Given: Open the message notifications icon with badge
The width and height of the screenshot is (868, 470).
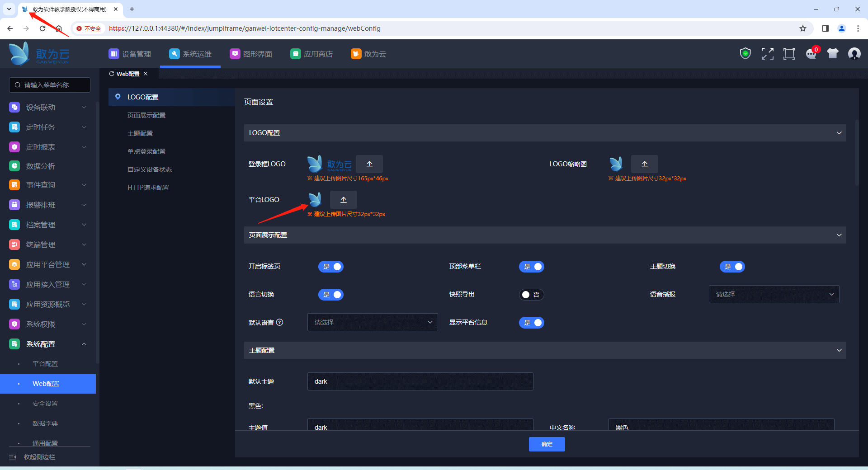Looking at the screenshot, I should pos(811,54).
